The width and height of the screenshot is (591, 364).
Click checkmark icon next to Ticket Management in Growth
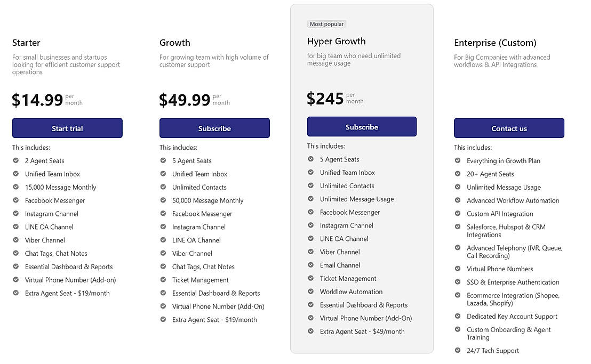coord(163,280)
